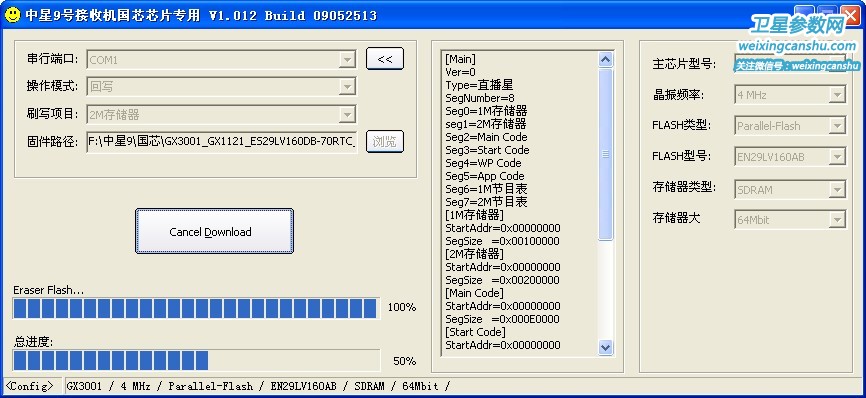The width and height of the screenshot is (866, 398).
Task: Select the Seg4=WP Code line
Action: (x=483, y=163)
